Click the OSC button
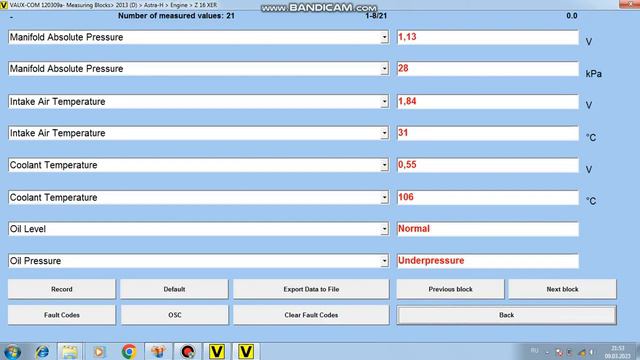 point(174,315)
